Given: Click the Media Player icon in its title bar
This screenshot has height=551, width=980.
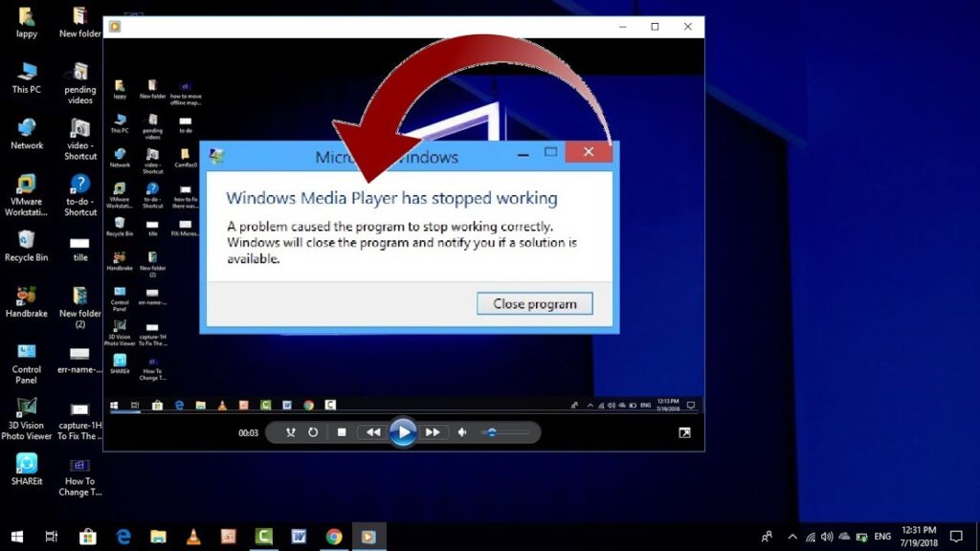Looking at the screenshot, I should coord(115,26).
